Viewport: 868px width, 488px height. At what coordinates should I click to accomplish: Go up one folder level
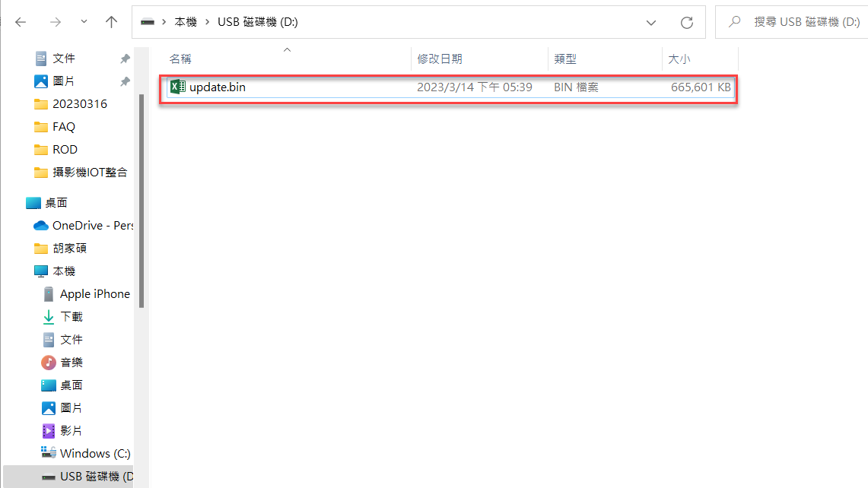point(111,23)
